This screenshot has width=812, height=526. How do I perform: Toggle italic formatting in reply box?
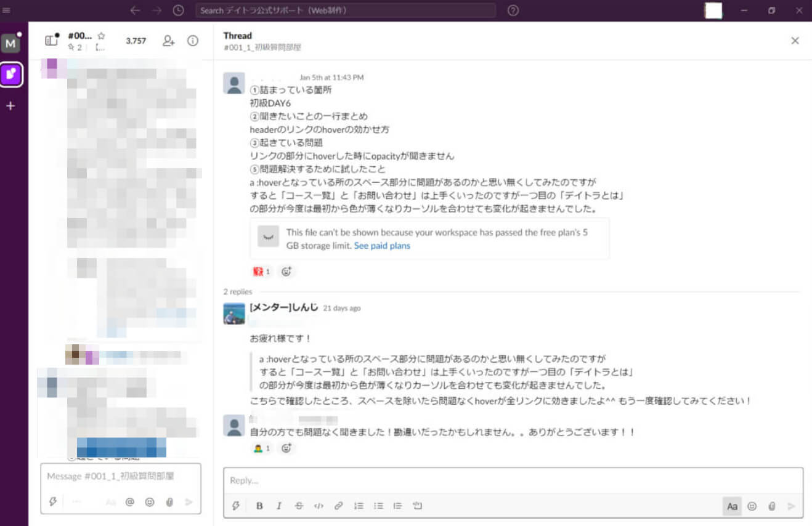[279, 506]
